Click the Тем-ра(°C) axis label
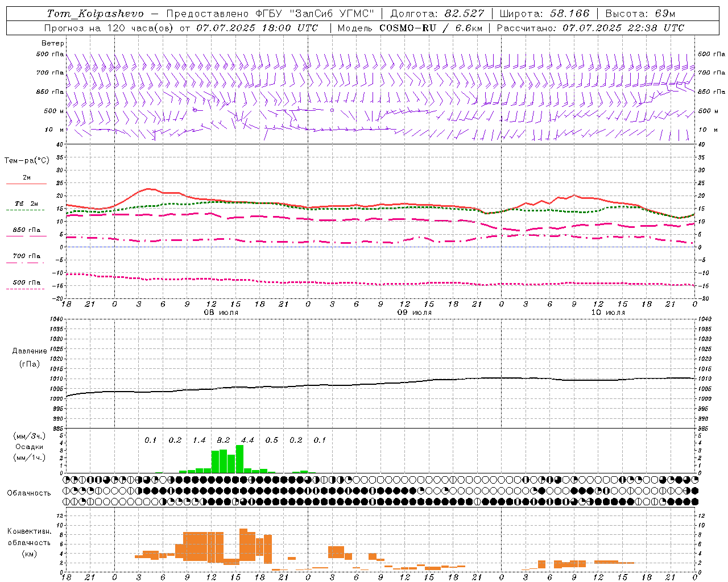Viewport: 728px width, 582px height. coord(27,161)
